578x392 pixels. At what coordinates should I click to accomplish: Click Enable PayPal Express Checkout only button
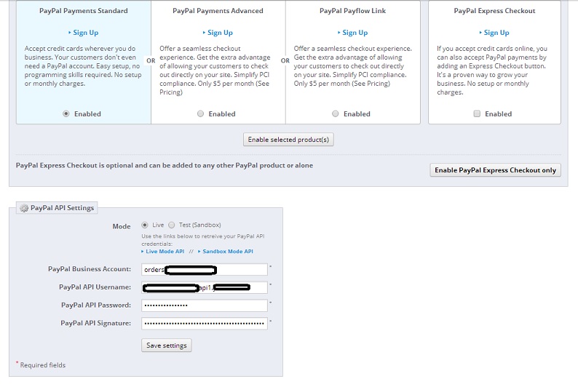pos(495,170)
